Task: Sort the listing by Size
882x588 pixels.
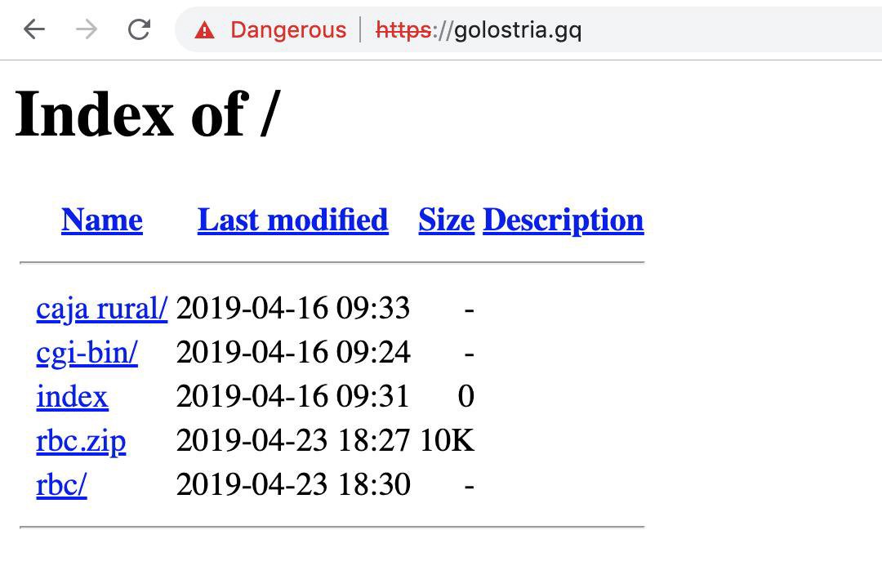Action: (x=446, y=220)
